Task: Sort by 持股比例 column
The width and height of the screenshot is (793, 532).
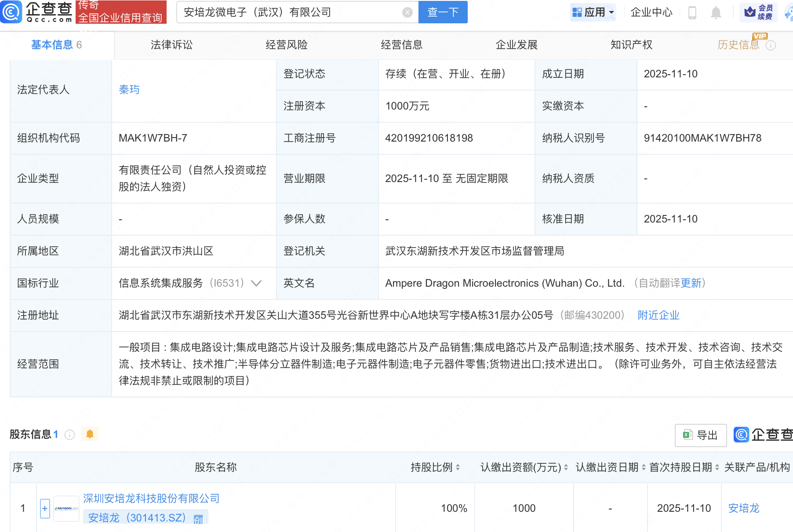Action: [x=458, y=467]
